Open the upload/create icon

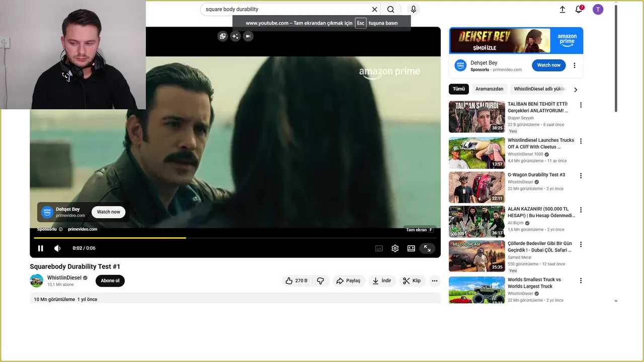[562, 9]
